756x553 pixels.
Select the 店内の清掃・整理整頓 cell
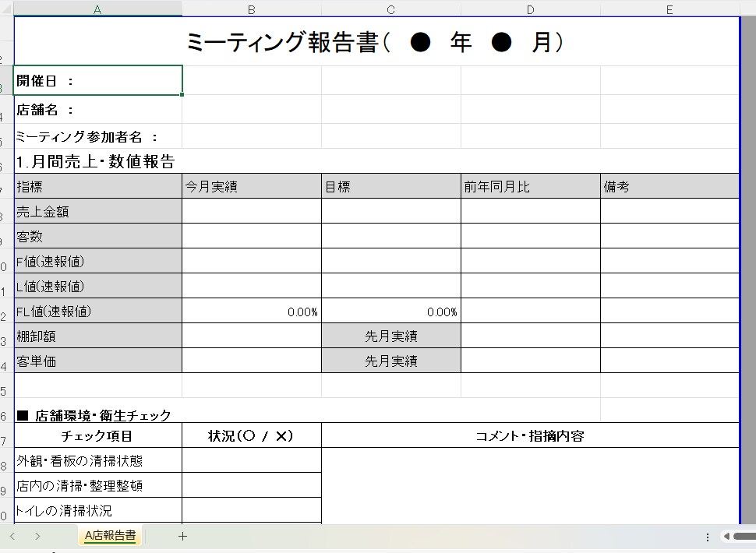pos(98,485)
